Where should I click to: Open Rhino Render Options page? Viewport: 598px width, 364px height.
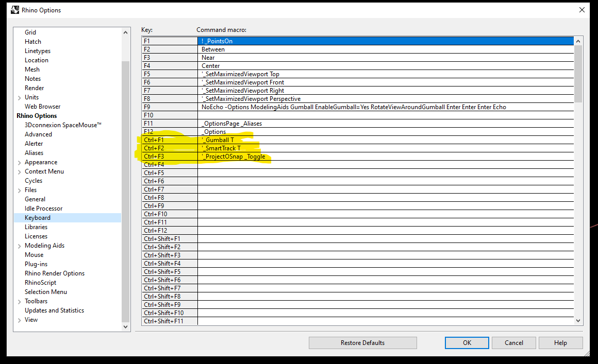(x=55, y=273)
